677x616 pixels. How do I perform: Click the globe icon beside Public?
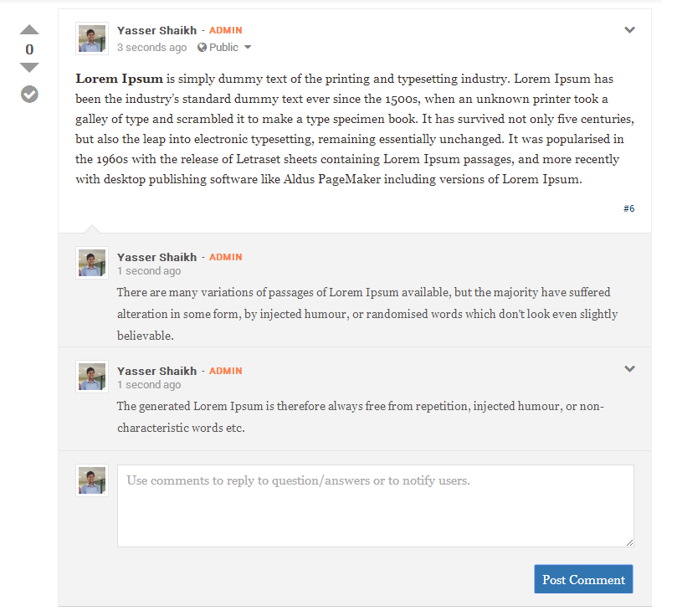pos(202,48)
